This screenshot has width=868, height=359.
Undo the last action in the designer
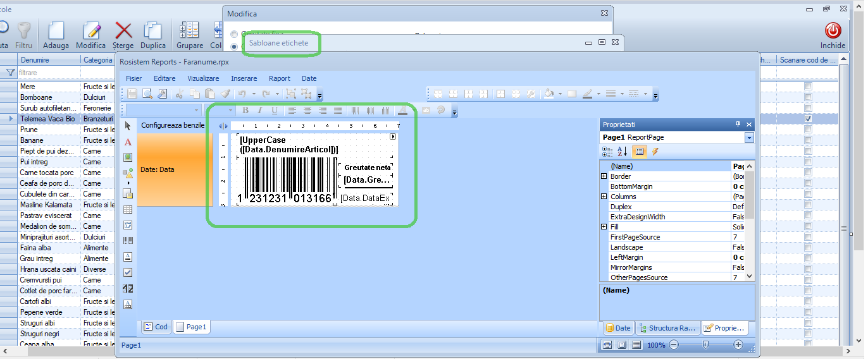pos(242,94)
